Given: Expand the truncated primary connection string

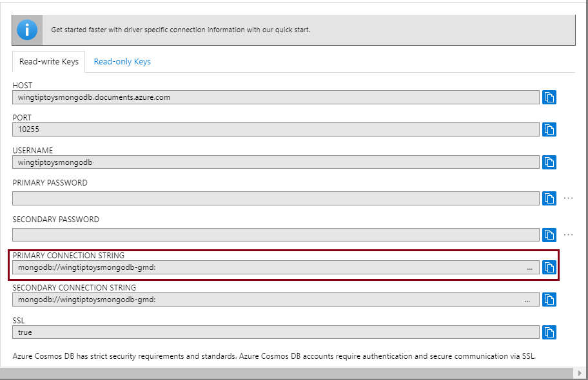Looking at the screenshot, I should point(529,267).
